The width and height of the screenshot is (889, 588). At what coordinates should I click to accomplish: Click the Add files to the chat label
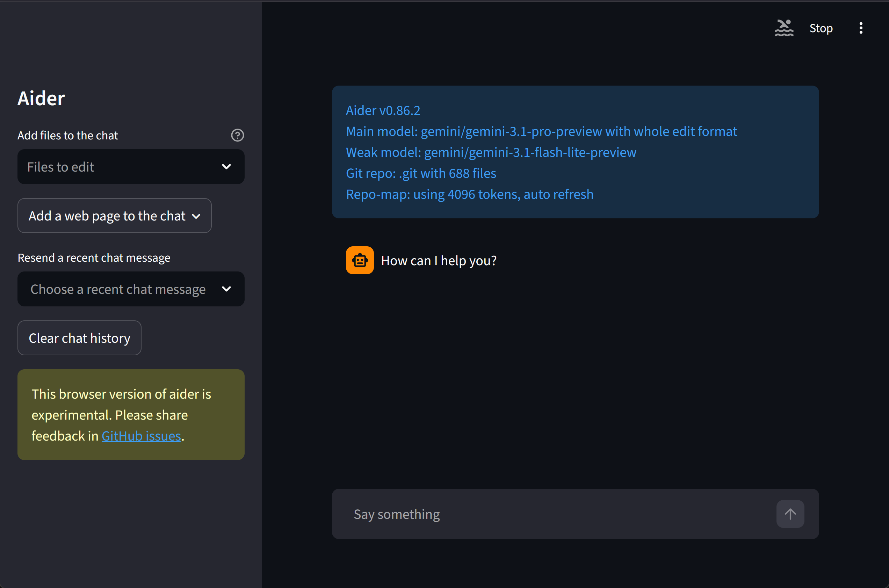point(67,135)
